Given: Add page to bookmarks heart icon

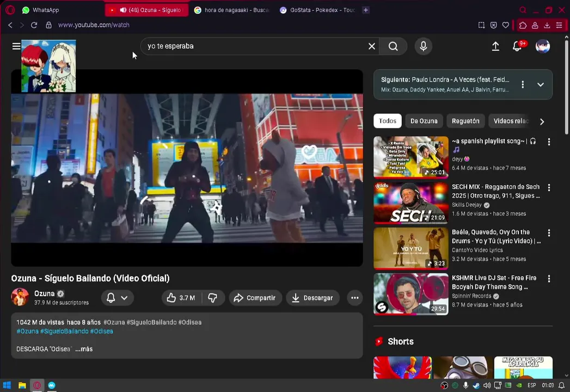Looking at the screenshot, I should point(505,25).
